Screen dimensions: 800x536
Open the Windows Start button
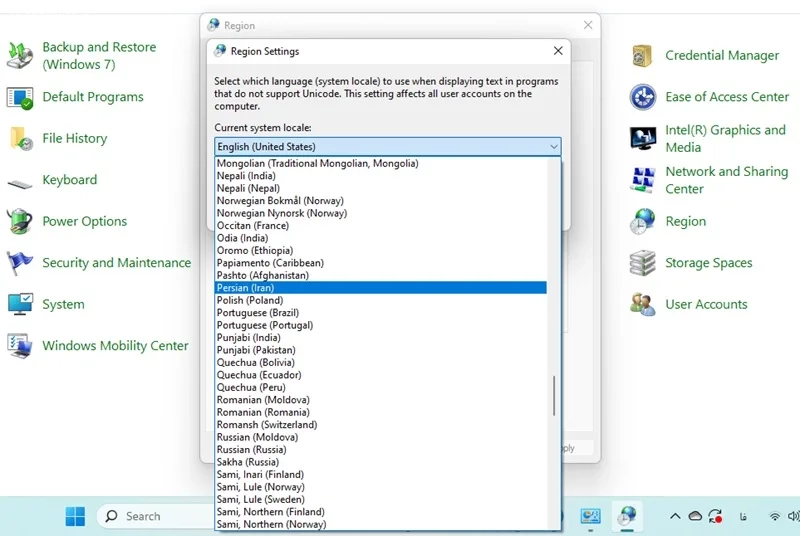pyautogui.click(x=76, y=516)
